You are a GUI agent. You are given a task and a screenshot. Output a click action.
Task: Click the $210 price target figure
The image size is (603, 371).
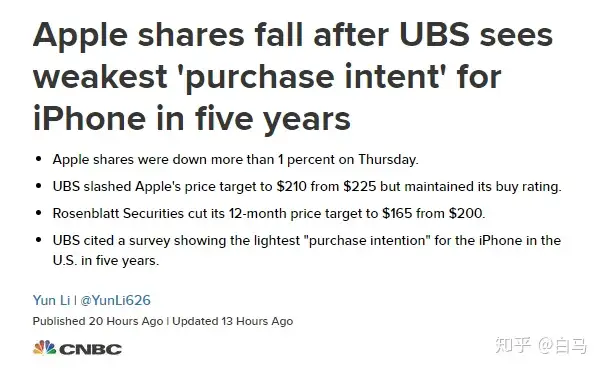coord(292,186)
